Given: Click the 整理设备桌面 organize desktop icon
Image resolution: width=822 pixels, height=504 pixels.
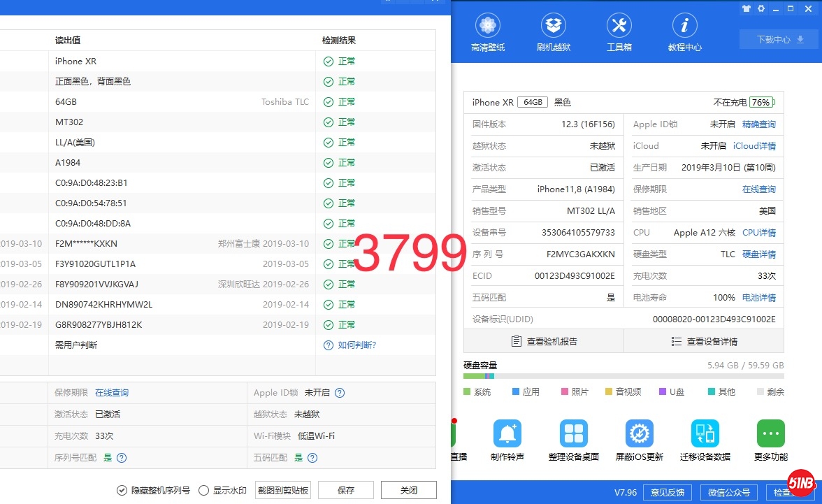Looking at the screenshot, I should click(x=573, y=434).
